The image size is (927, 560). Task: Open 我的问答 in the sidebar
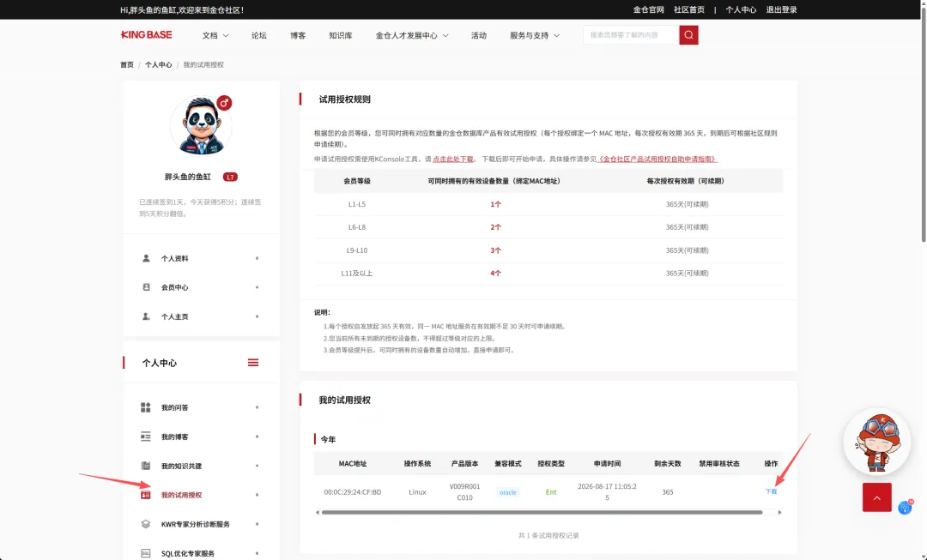pos(175,407)
